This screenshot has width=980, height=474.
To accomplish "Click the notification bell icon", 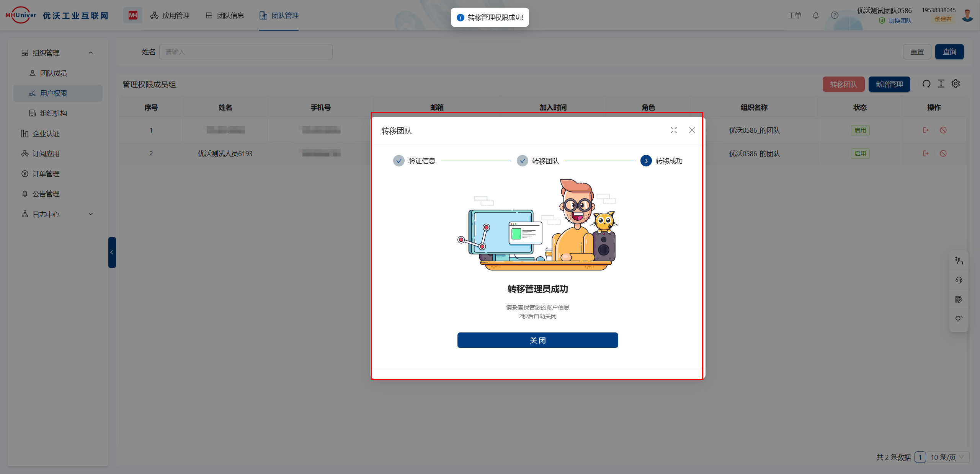I will pyautogui.click(x=815, y=15).
